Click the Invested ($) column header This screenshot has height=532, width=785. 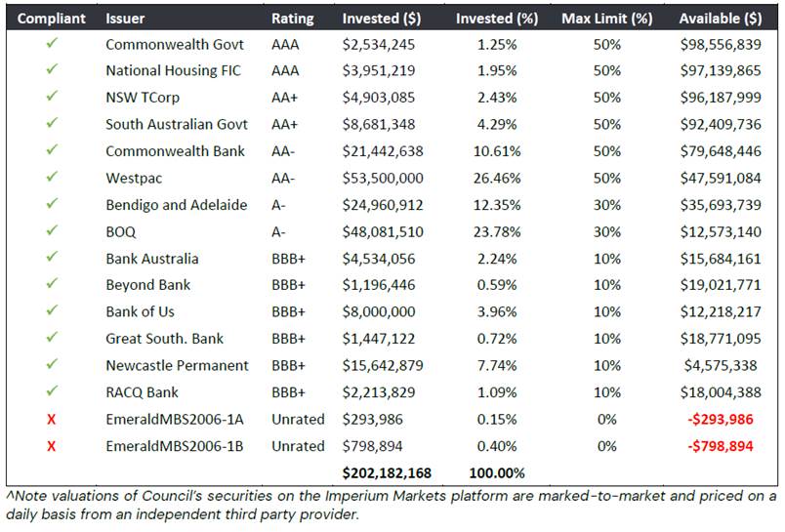382,19
